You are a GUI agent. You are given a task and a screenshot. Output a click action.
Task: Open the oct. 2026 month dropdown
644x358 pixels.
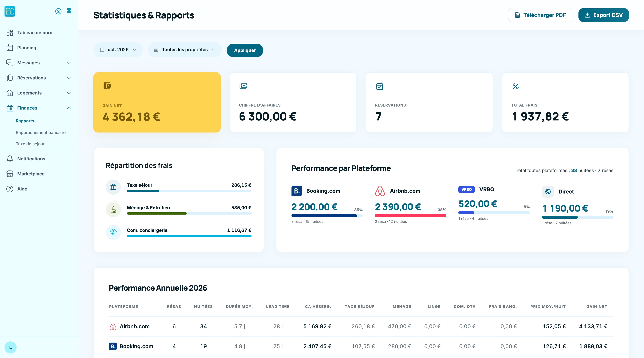[x=118, y=50]
